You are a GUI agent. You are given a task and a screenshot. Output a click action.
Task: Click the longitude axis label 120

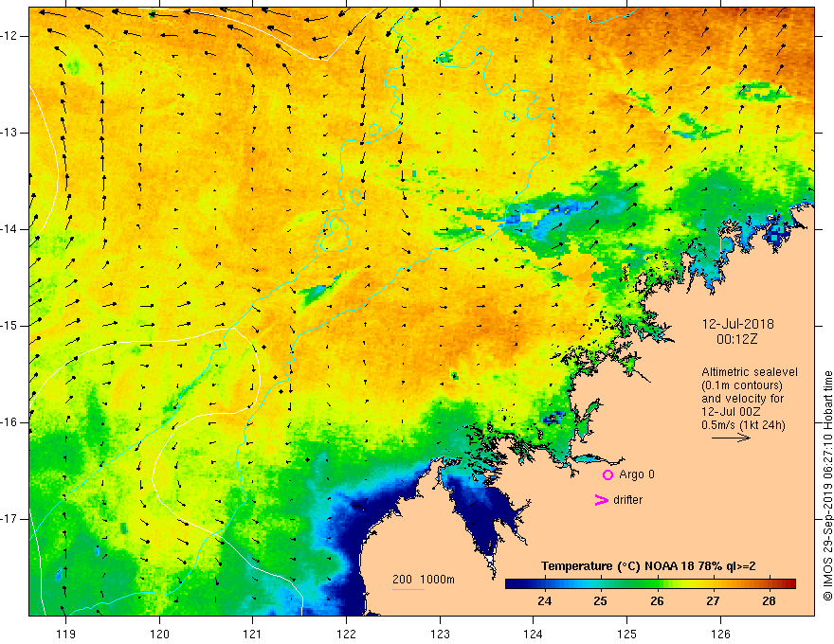coord(159,634)
